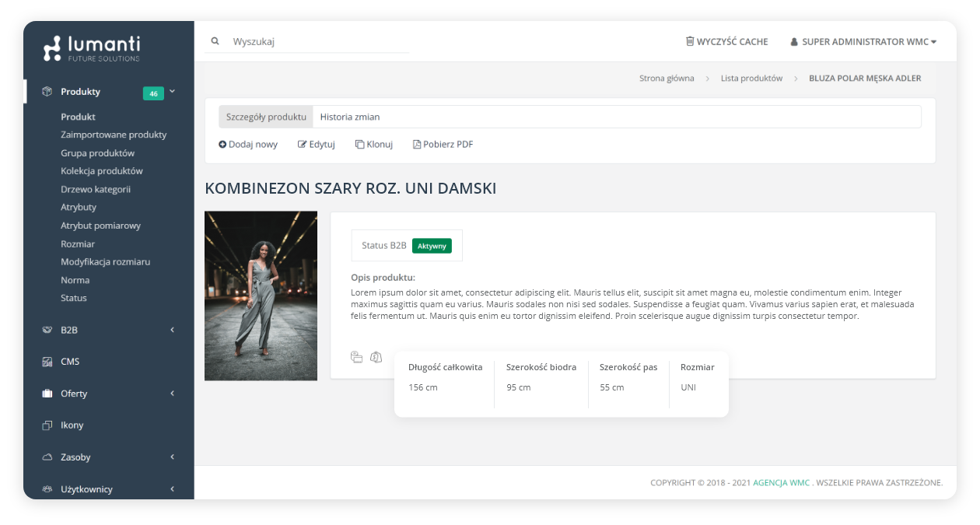Click the Wyszukaj search field
This screenshot has width=980, height=525.
coord(319,42)
